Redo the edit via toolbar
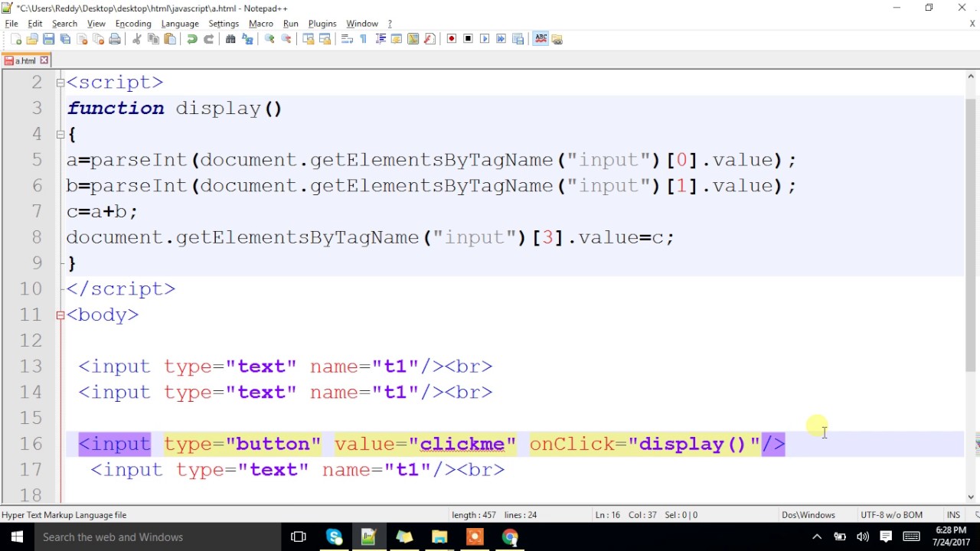Screen dimensions: 980x551 (x=208, y=39)
